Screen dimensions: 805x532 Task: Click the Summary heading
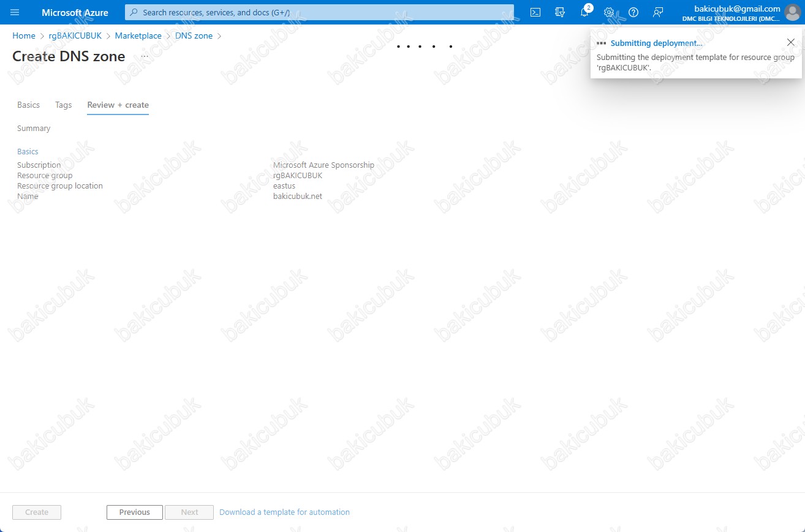tap(34, 129)
